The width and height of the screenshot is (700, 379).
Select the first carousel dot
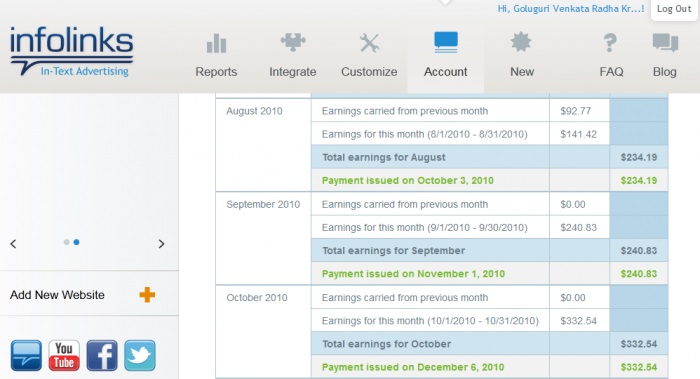tap(67, 242)
